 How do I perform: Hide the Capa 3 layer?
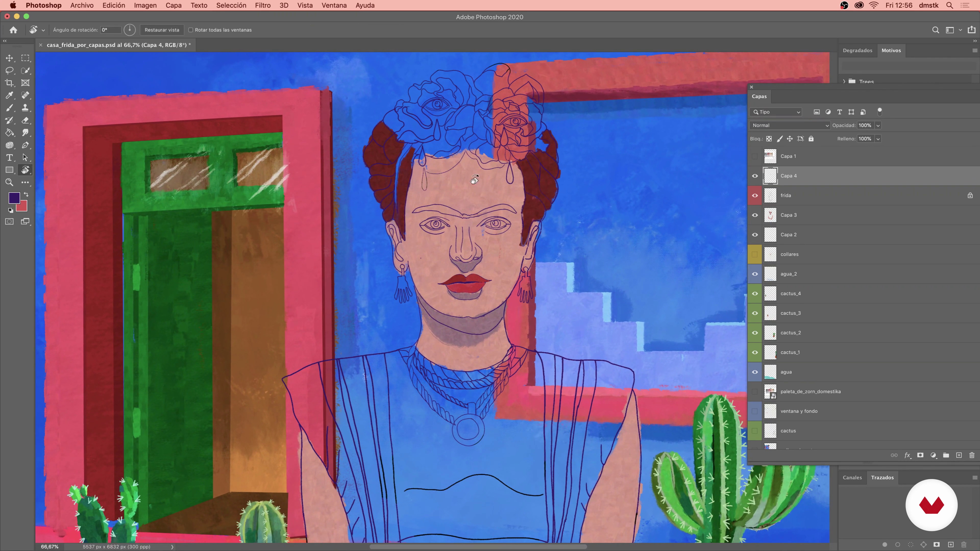(x=755, y=215)
